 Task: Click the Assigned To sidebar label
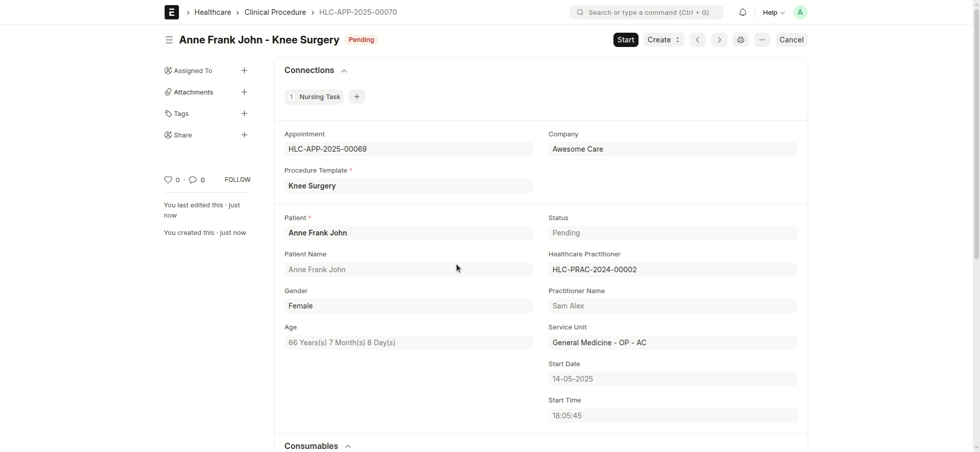[193, 70]
